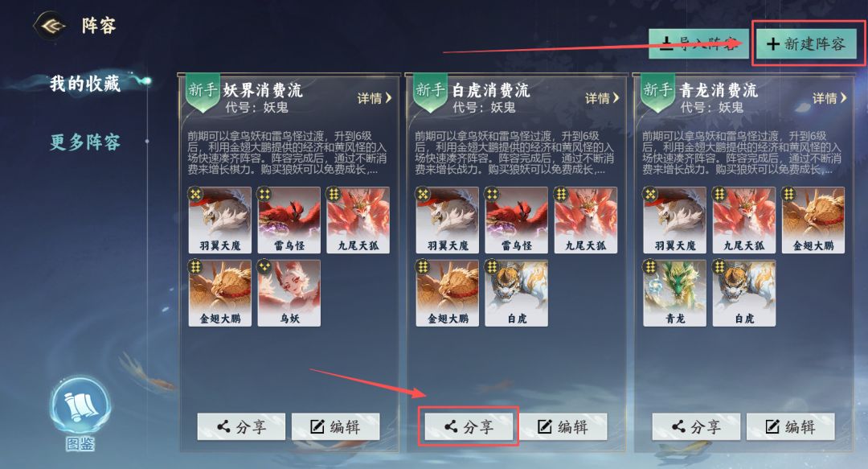Image resolution: width=868 pixels, height=469 pixels.
Task: Click 白虎 portrait in 白虎消费流 card
Action: click(517, 293)
